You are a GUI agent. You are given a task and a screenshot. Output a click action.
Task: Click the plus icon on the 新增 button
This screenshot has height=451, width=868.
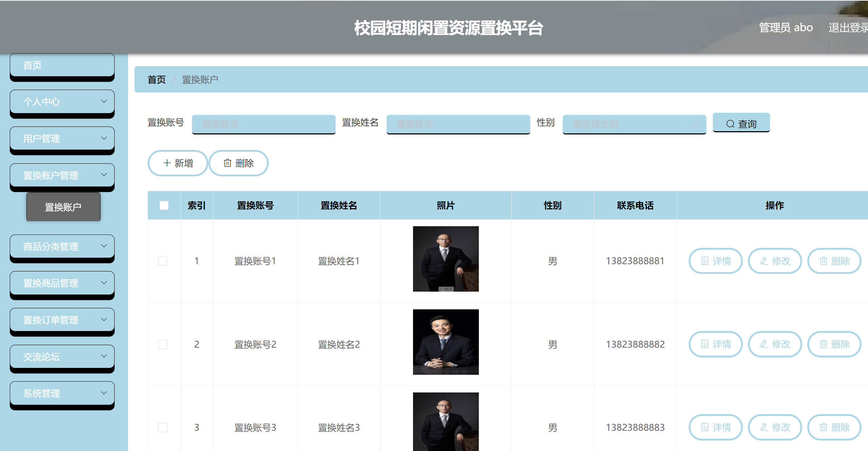click(167, 163)
